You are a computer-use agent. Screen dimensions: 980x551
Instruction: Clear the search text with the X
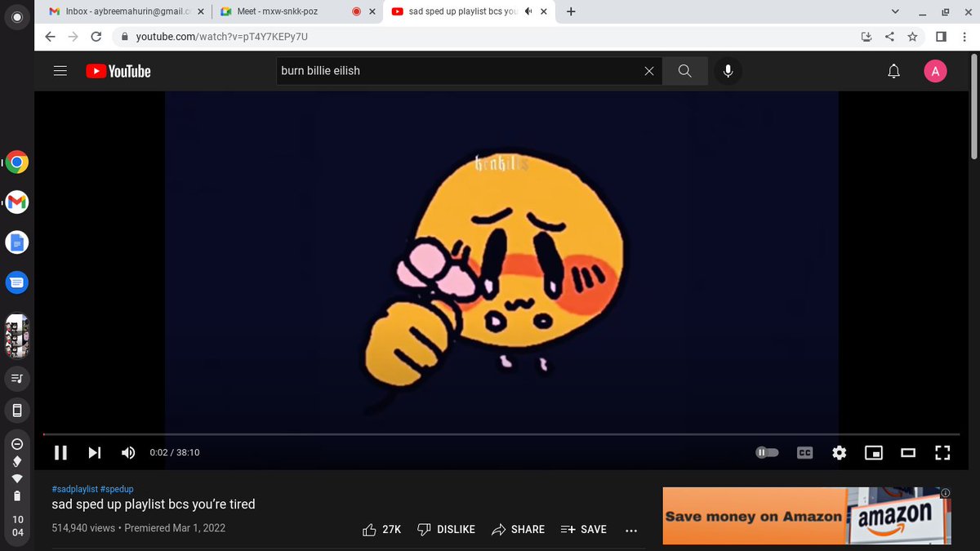[649, 71]
